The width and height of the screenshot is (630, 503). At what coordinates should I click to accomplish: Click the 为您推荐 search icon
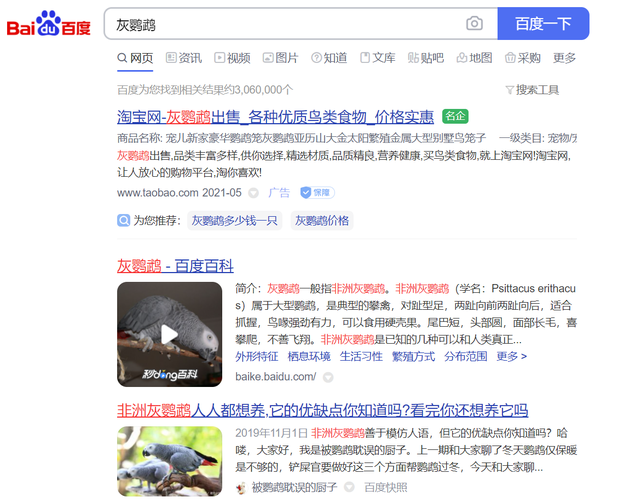[123, 221]
